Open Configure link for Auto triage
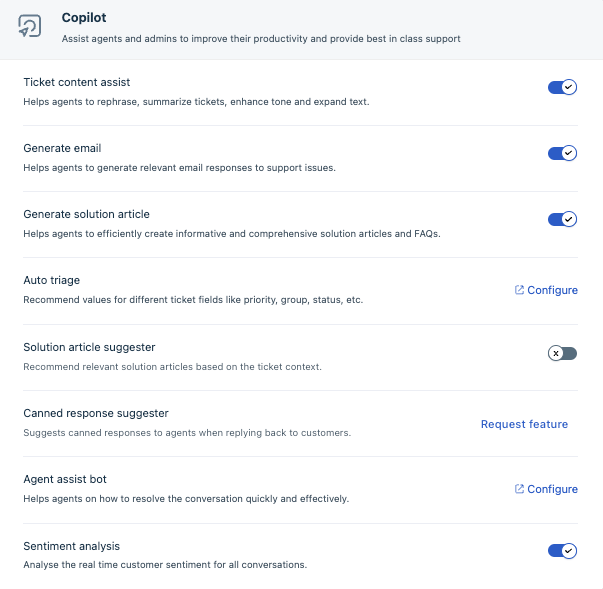Screen dimensions: 603x589 pyautogui.click(x=552, y=290)
